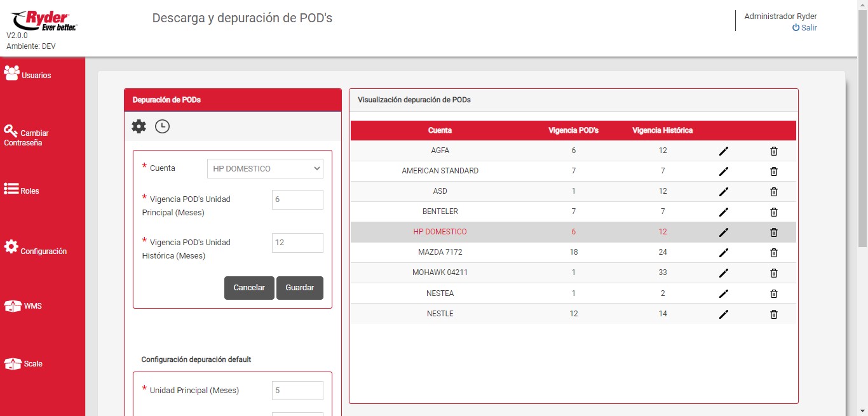Edit the AGFA account row
The height and width of the screenshot is (416, 868).
click(x=723, y=151)
